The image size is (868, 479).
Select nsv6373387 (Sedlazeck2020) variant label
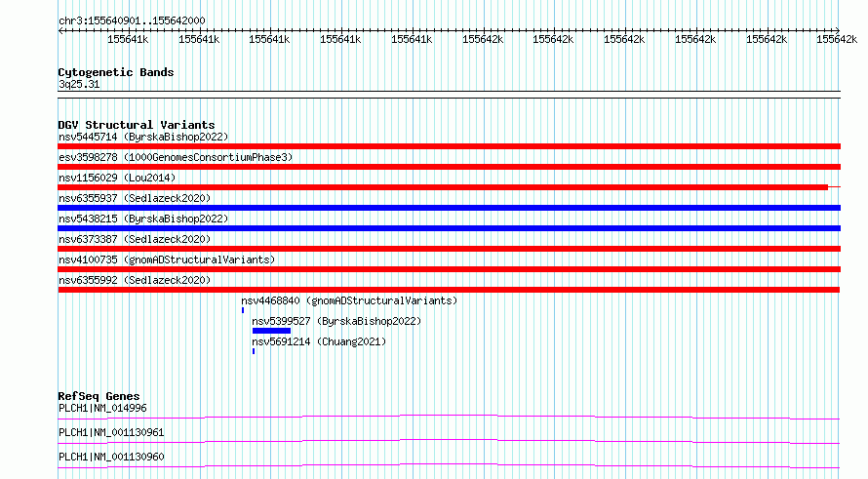click(x=135, y=239)
